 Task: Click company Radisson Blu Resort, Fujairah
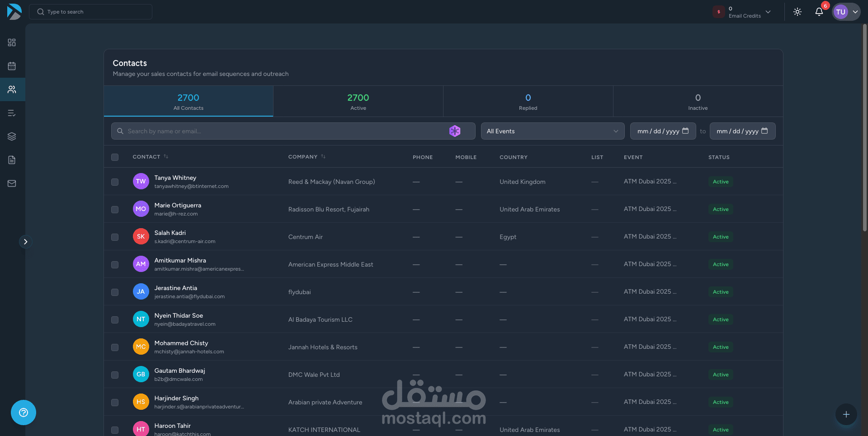(x=329, y=209)
